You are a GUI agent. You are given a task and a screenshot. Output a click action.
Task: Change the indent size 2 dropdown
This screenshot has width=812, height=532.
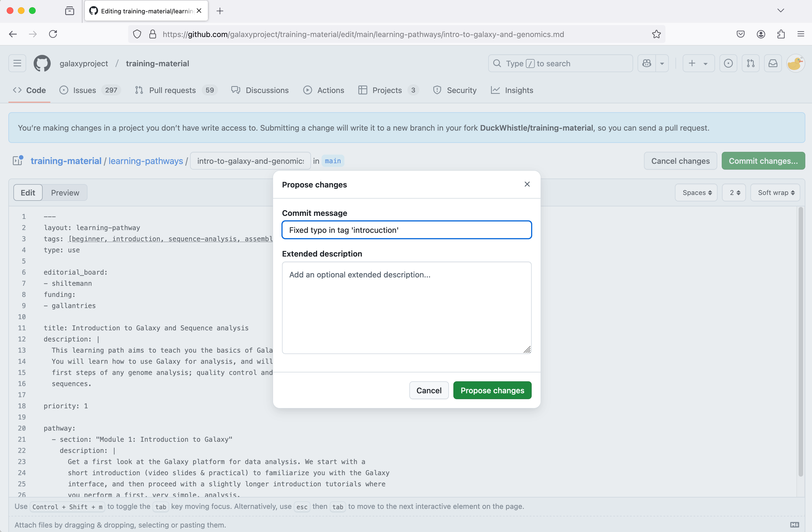point(734,193)
